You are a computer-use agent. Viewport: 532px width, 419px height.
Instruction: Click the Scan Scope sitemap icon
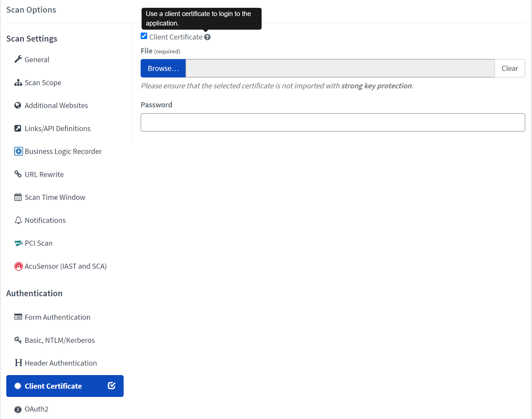click(18, 83)
